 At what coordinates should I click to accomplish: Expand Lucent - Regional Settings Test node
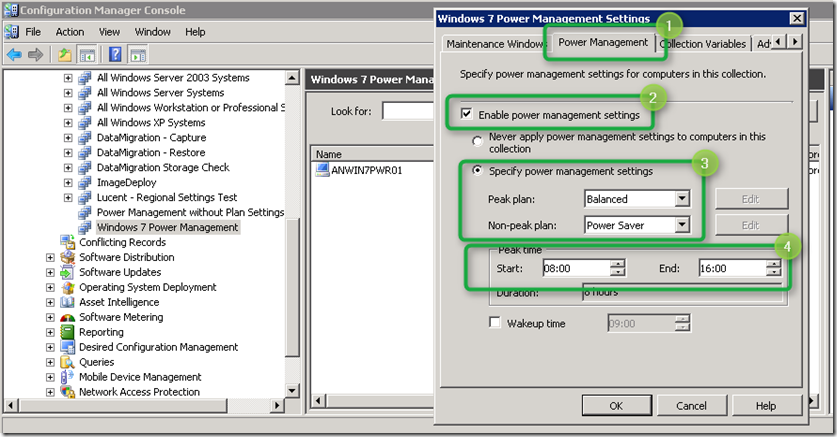pos(68,197)
